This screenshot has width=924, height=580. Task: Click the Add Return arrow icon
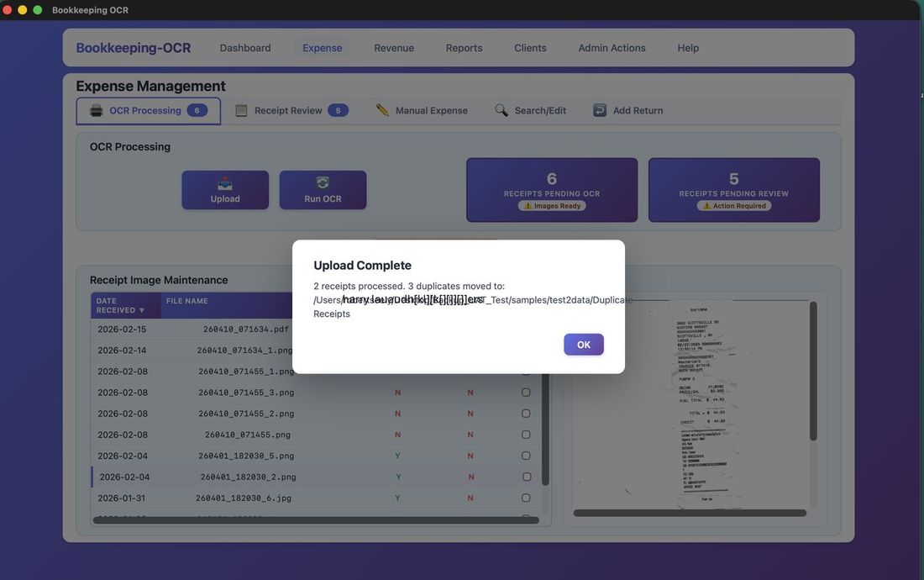[600, 109]
